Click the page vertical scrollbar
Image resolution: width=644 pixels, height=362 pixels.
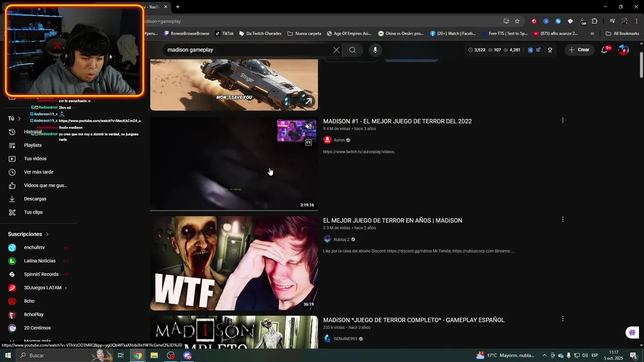pos(641,65)
